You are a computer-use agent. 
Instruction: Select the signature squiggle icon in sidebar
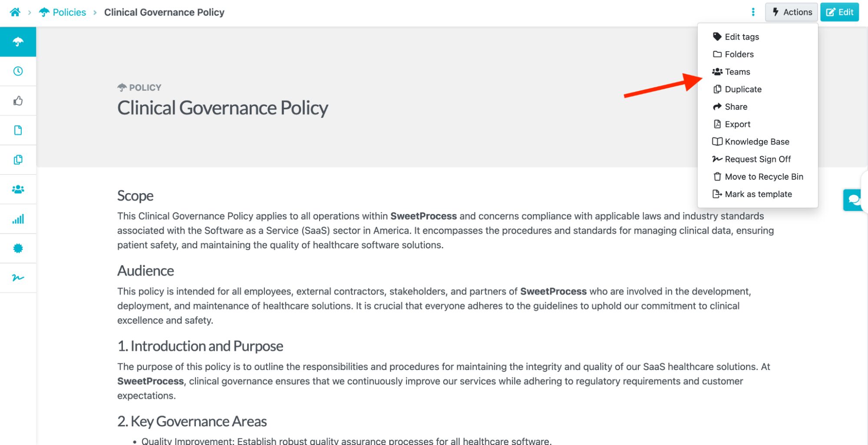(x=18, y=277)
